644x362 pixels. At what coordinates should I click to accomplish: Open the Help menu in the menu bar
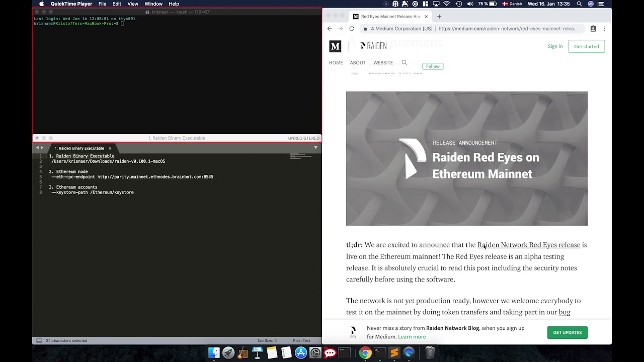pos(174,4)
